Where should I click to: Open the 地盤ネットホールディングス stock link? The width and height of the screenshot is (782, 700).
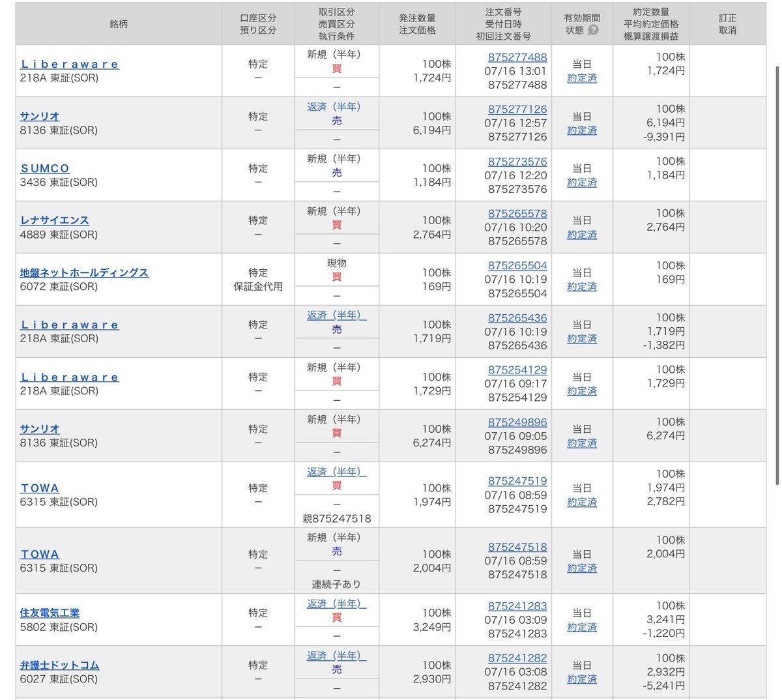(85, 272)
